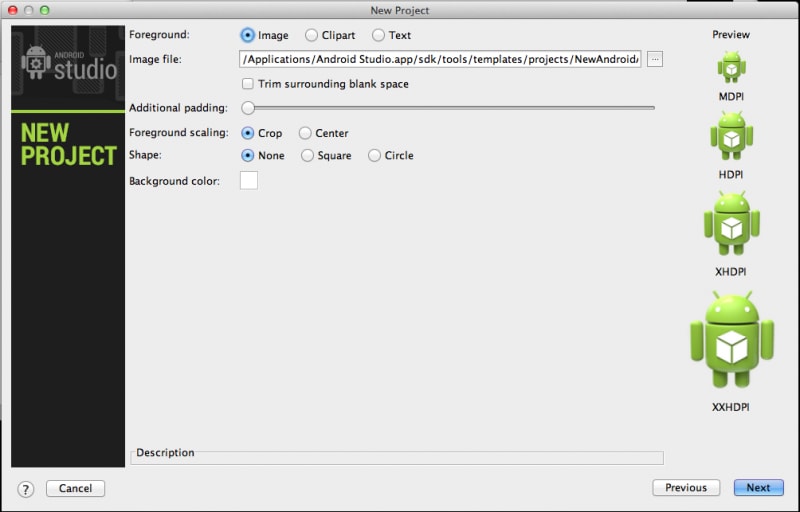The width and height of the screenshot is (800, 512).
Task: Set shape to None
Action: point(248,155)
